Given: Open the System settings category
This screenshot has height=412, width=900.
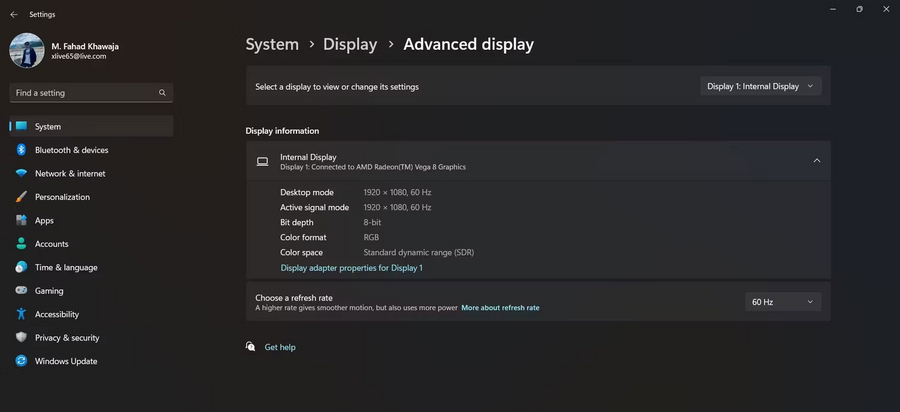Looking at the screenshot, I should coord(91,126).
